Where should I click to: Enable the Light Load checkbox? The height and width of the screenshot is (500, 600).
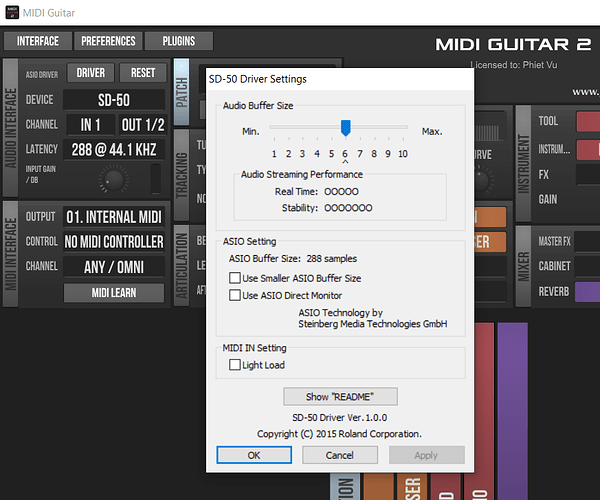click(235, 365)
